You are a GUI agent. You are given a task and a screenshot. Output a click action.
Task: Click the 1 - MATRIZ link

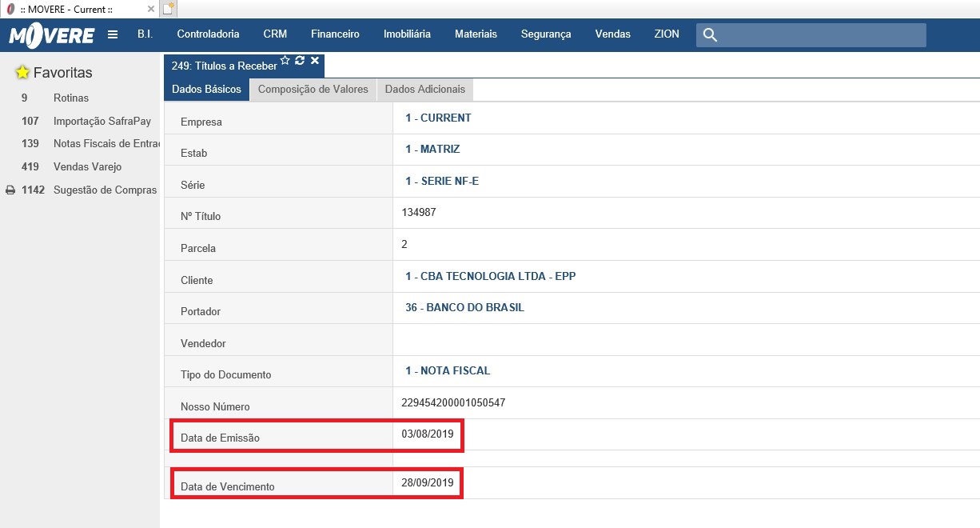click(432, 150)
